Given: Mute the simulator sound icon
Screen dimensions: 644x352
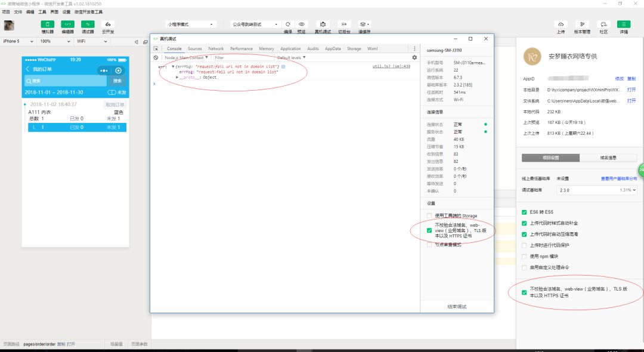Looking at the screenshot, I should click(x=137, y=42).
